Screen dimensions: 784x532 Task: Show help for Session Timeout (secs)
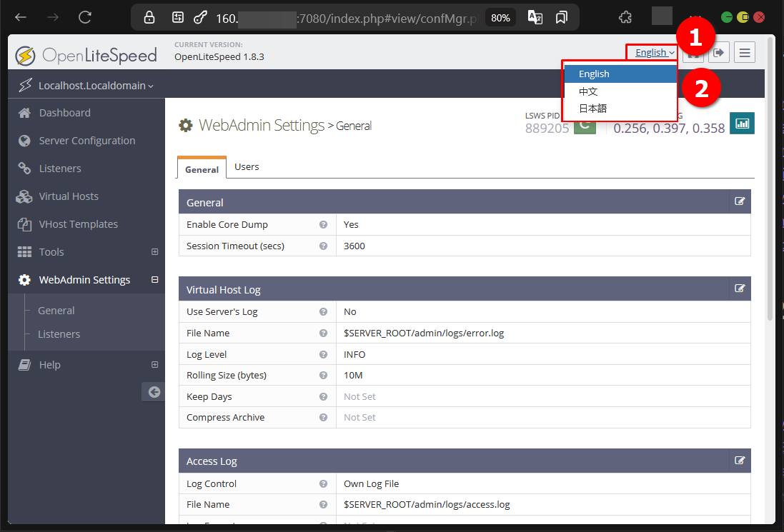[324, 246]
